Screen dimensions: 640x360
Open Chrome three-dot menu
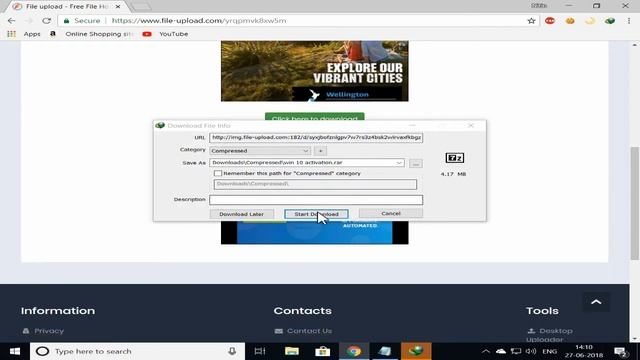(629, 20)
